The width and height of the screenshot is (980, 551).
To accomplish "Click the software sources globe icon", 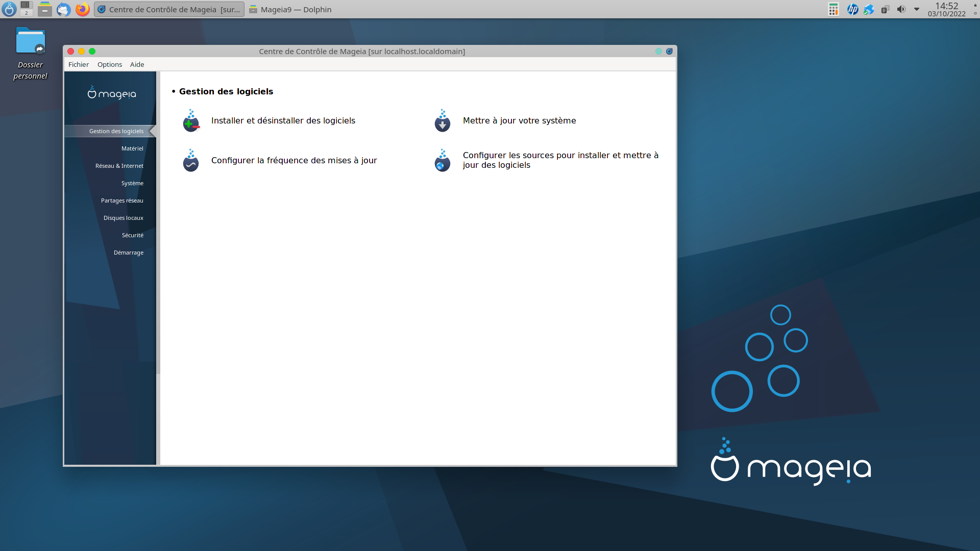I will coord(443,161).
